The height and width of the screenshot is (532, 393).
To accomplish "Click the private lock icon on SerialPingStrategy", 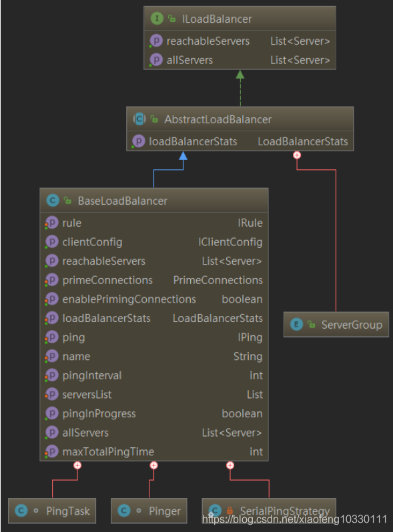I will 230,510.
